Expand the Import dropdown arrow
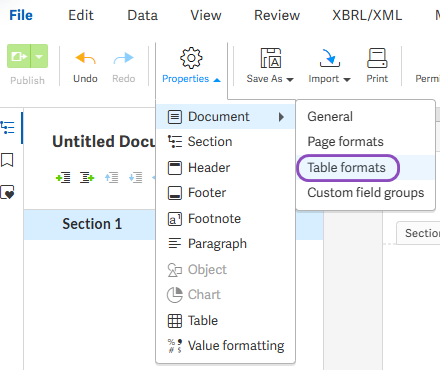440x370 pixels. pos(347,80)
